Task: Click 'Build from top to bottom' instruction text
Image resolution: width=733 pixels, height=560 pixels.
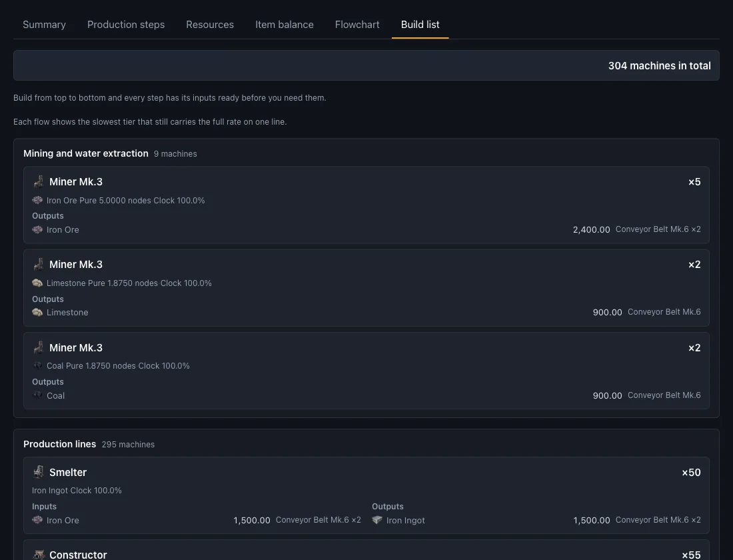Action: click(x=170, y=98)
